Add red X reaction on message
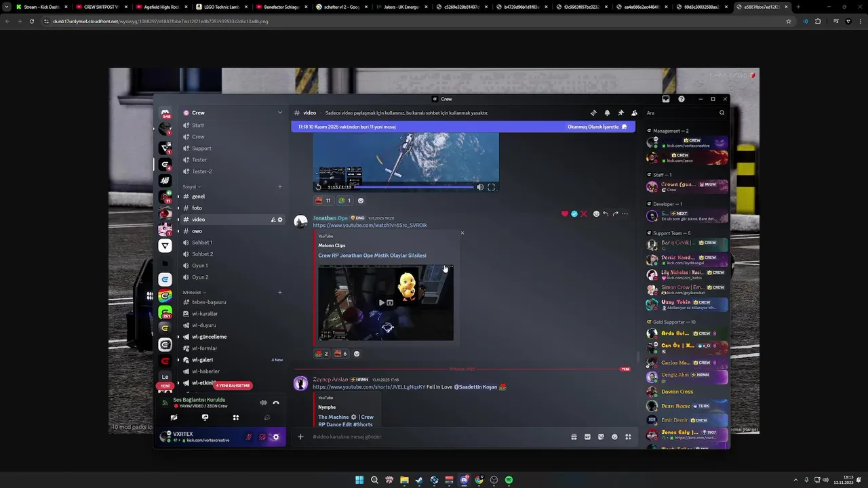Image resolution: width=868 pixels, height=488 pixels. coord(584,213)
